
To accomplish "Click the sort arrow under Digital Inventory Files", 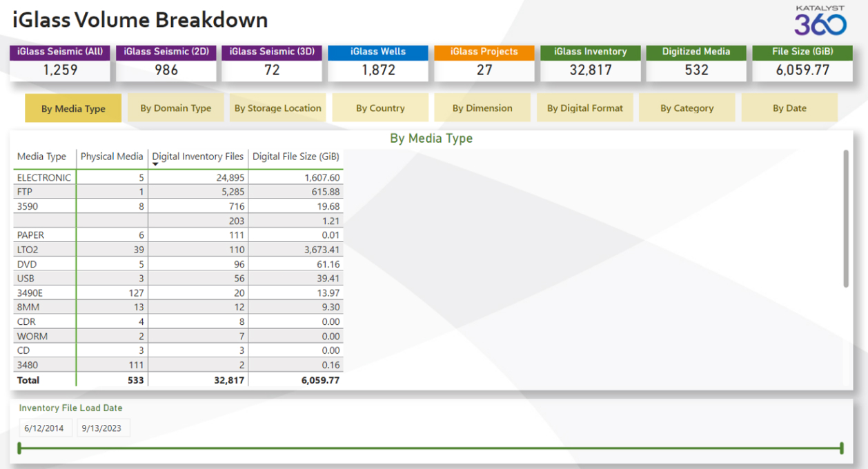I will (x=155, y=164).
